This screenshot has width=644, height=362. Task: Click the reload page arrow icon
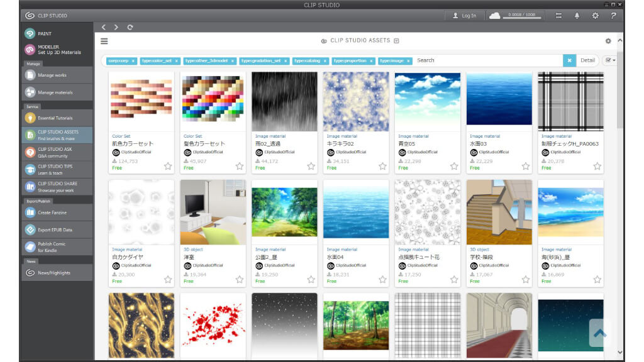click(130, 28)
